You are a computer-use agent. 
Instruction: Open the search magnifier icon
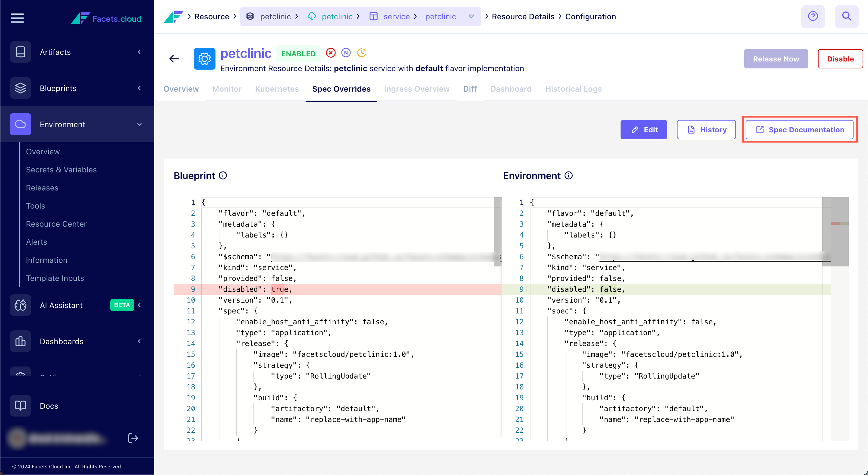coord(846,17)
